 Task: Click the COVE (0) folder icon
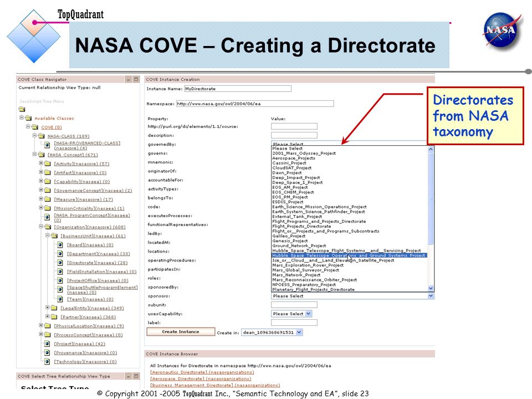(35, 127)
